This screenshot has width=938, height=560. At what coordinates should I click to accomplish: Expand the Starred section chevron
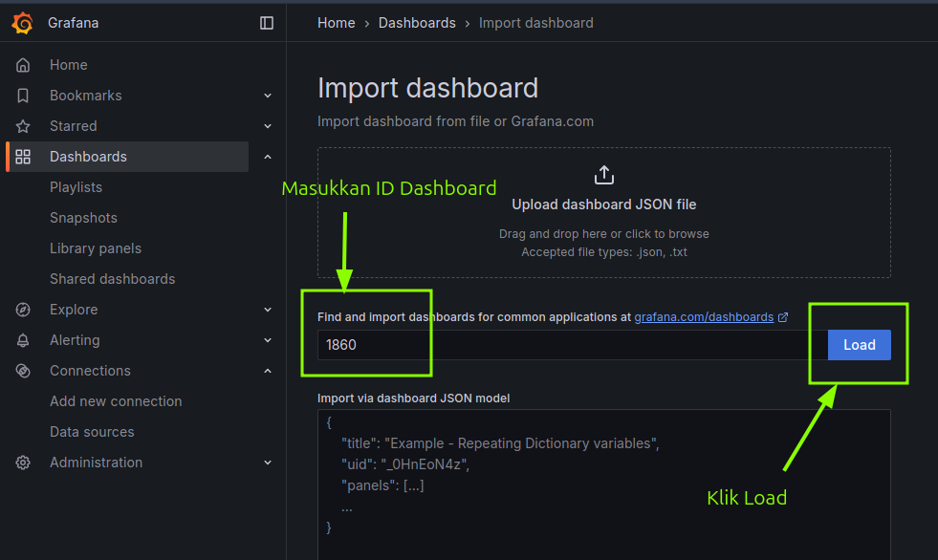pyautogui.click(x=268, y=125)
